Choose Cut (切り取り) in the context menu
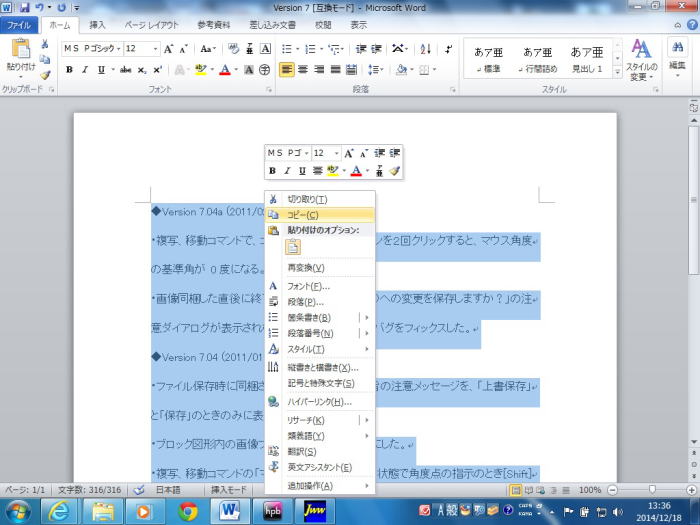Image resolution: width=700 pixels, height=525 pixels. [320, 199]
